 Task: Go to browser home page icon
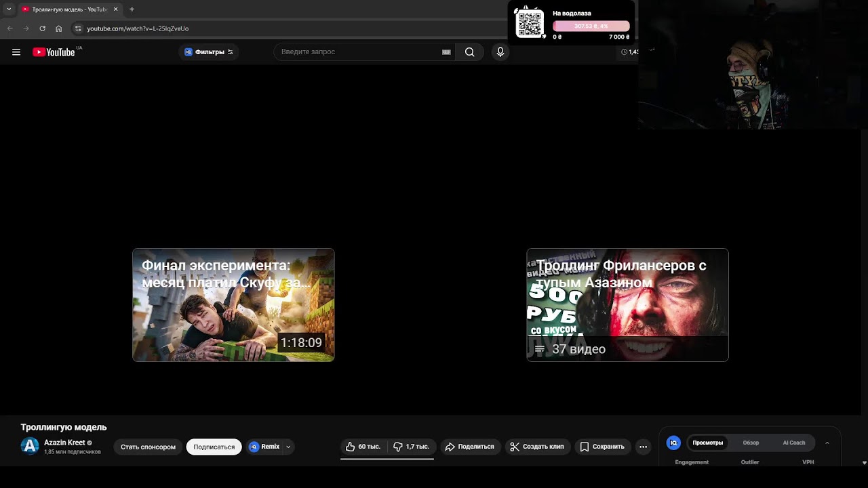(x=58, y=28)
